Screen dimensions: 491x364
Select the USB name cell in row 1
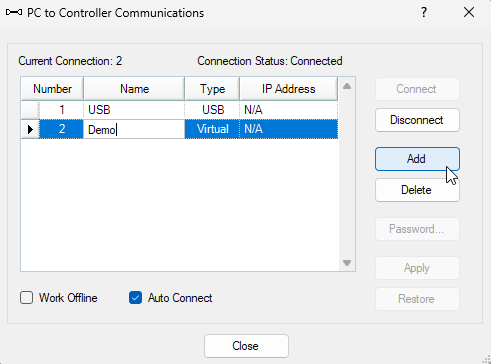tap(134, 110)
